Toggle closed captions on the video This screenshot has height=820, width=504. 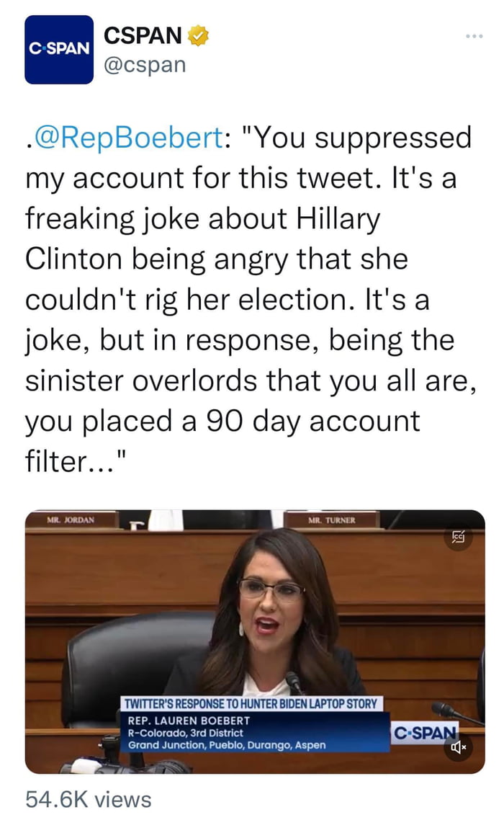[x=458, y=536]
